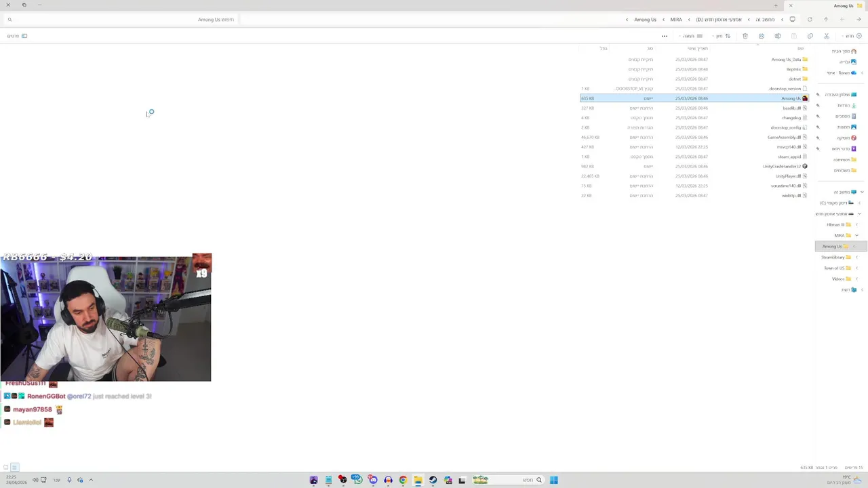Click the navigation arrow pointing right
Image resolution: width=868 pixels, height=488 pixels.
859,20
